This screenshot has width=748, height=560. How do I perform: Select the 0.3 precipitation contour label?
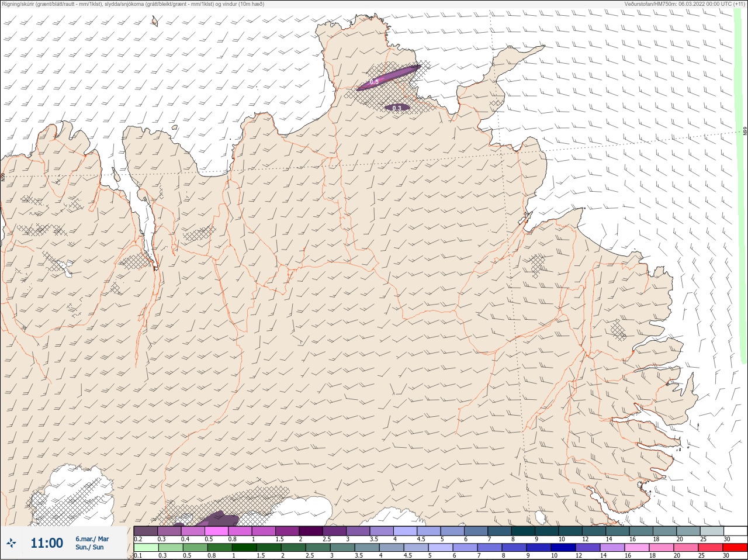(397, 108)
